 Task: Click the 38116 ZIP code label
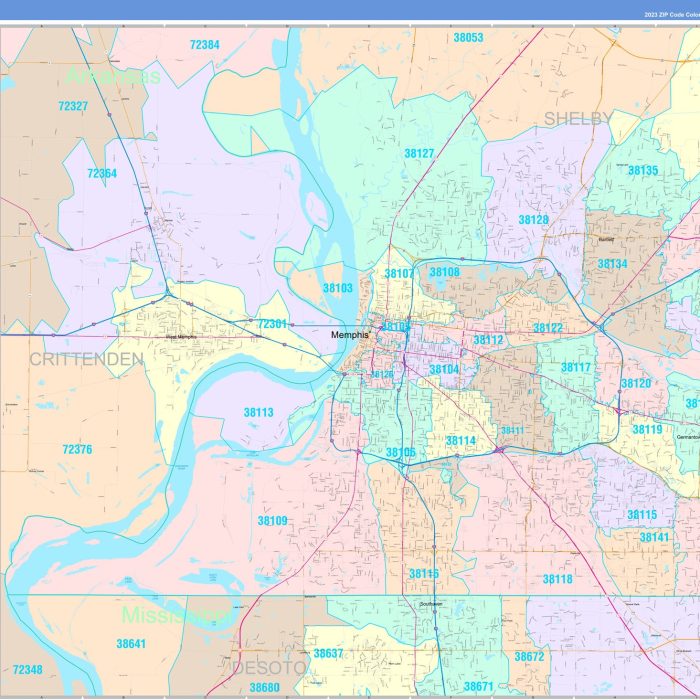(x=424, y=574)
